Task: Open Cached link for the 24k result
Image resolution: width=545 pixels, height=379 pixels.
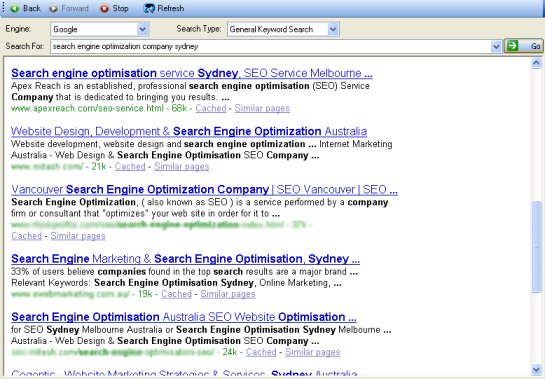Action: [261, 352]
